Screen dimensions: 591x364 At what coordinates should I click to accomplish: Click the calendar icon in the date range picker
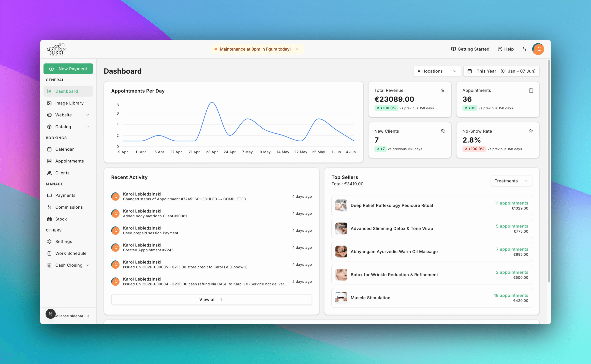(470, 71)
